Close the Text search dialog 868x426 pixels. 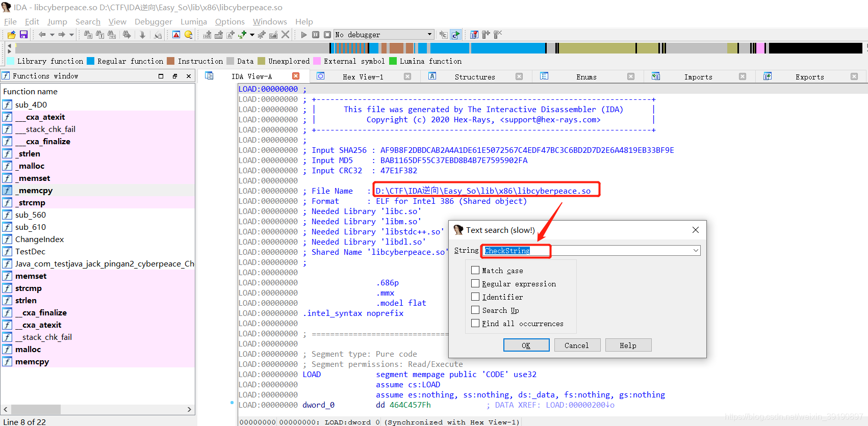696,230
